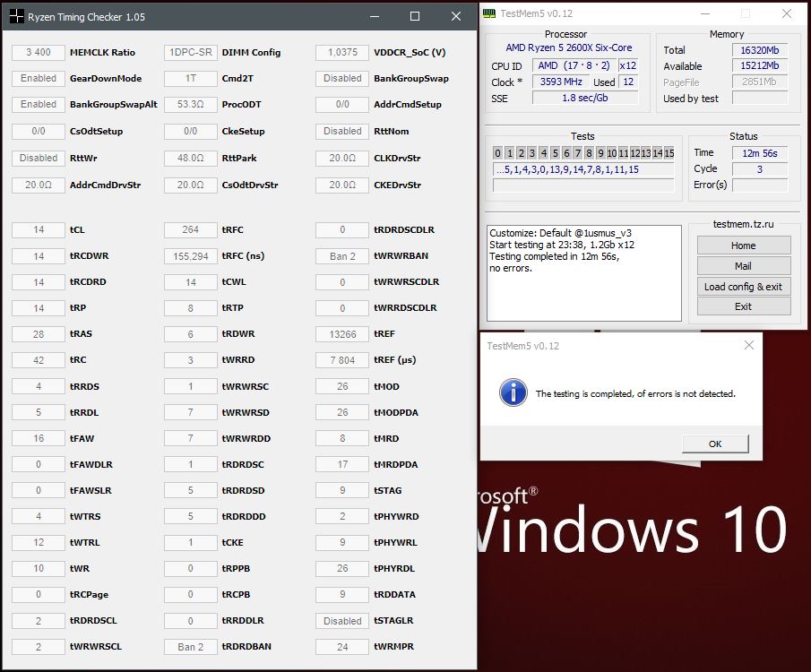Click the Mail button in TestMem5
This screenshot has height=672, width=811.
743,266
